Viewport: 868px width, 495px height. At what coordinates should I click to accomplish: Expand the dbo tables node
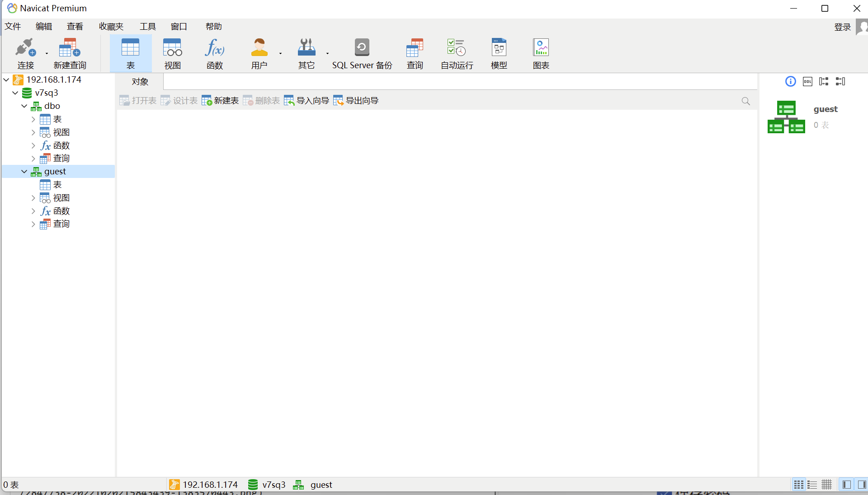33,119
